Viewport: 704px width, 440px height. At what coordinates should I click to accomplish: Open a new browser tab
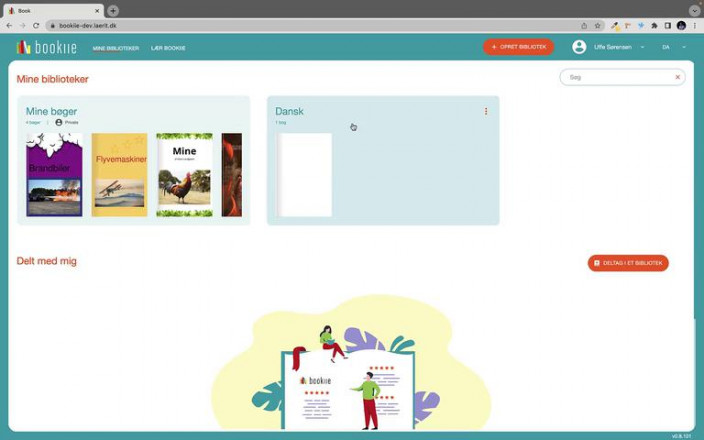coord(113,10)
